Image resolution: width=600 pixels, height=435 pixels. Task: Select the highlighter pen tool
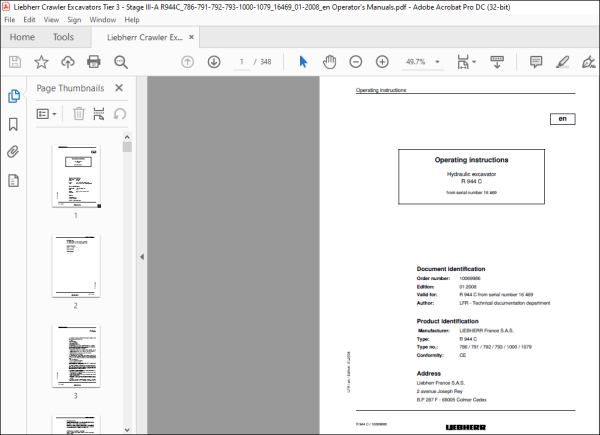[562, 62]
